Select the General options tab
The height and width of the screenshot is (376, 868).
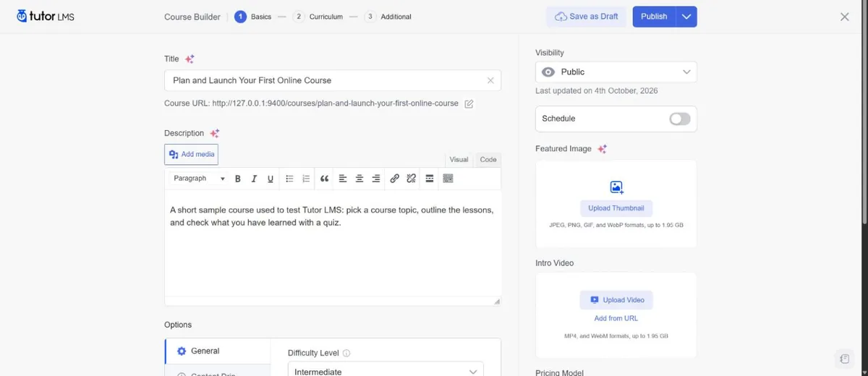(218, 351)
